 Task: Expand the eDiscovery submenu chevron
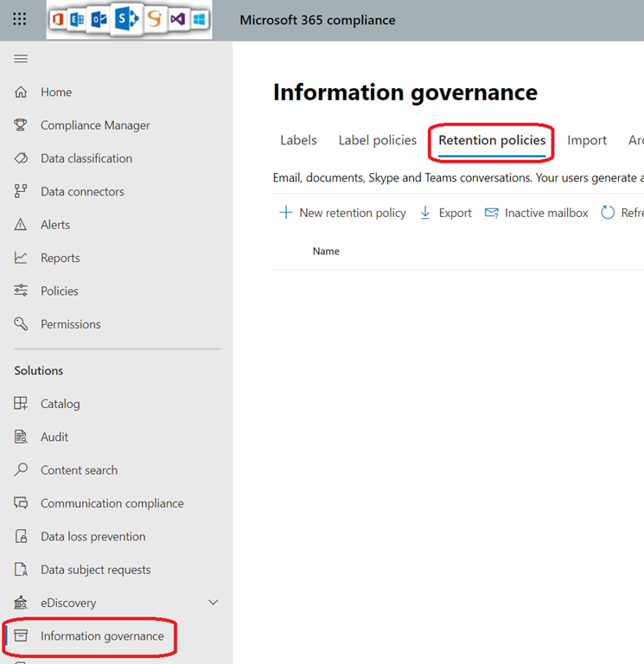213,603
